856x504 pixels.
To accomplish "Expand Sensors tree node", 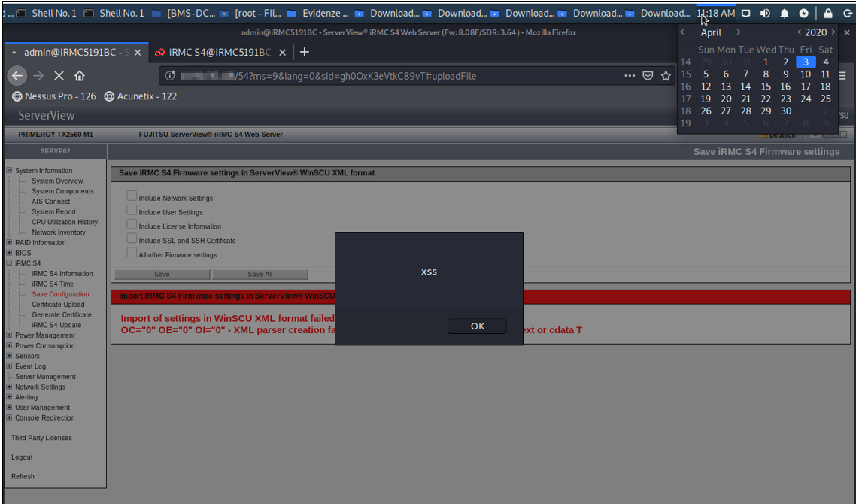I will point(9,356).
